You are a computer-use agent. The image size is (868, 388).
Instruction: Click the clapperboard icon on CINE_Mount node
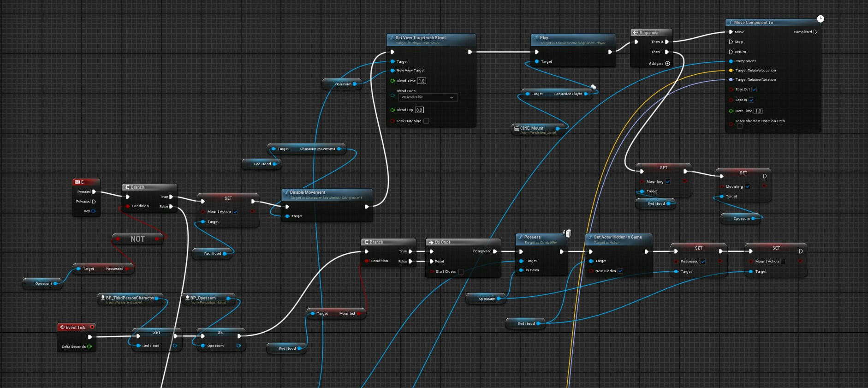[517, 128]
